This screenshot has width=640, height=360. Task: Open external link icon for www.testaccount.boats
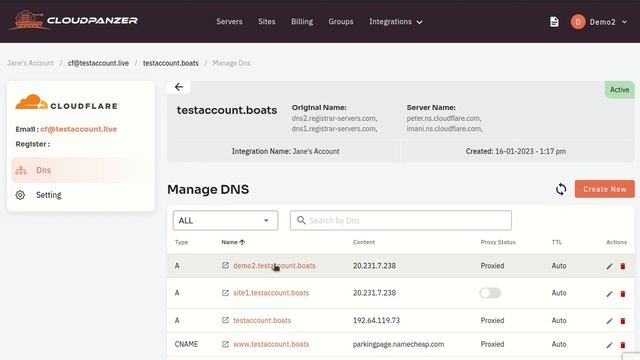225,344
